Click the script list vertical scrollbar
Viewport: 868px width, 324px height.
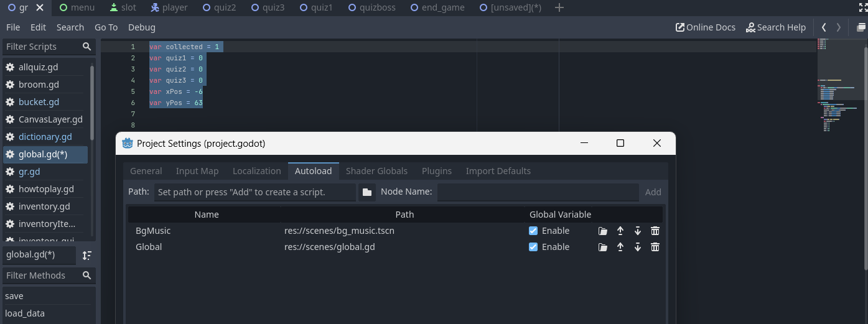pyautogui.click(x=92, y=103)
